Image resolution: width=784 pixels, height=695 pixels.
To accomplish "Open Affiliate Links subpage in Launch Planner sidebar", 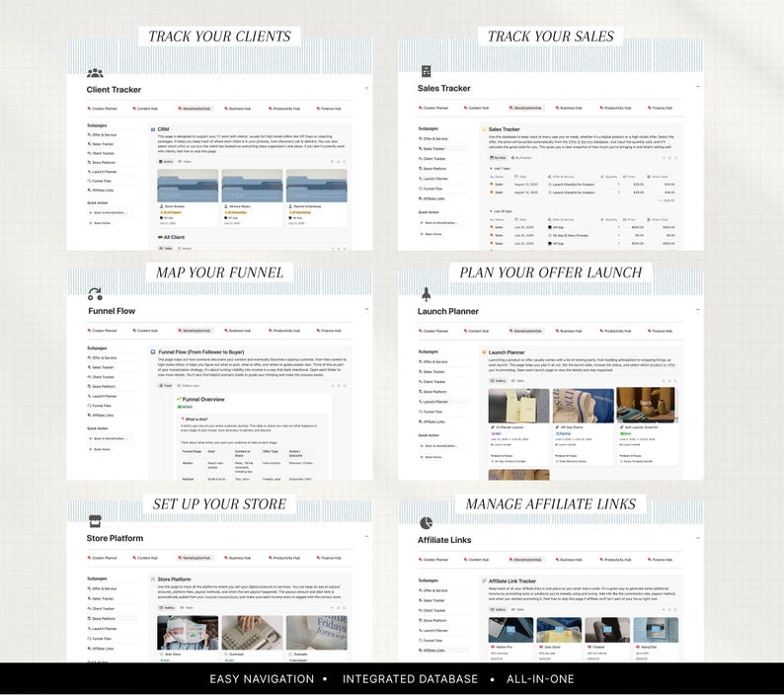I will [x=432, y=422].
